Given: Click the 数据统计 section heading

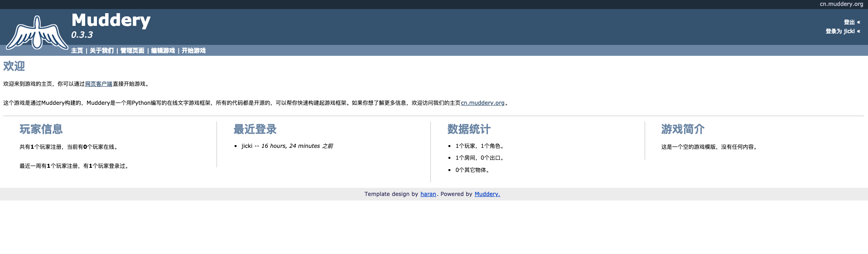Looking at the screenshot, I should coord(469,129).
